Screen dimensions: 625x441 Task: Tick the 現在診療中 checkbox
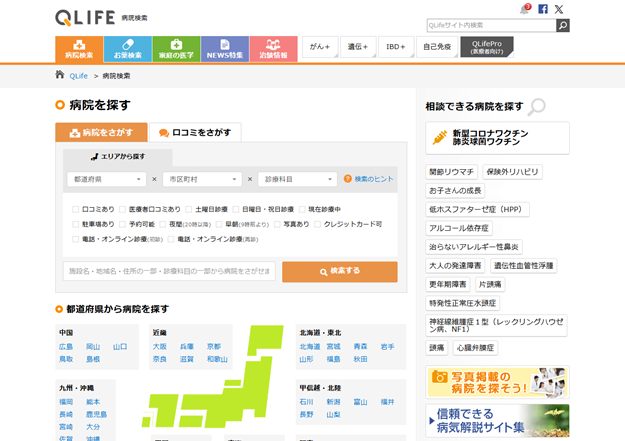(302, 209)
